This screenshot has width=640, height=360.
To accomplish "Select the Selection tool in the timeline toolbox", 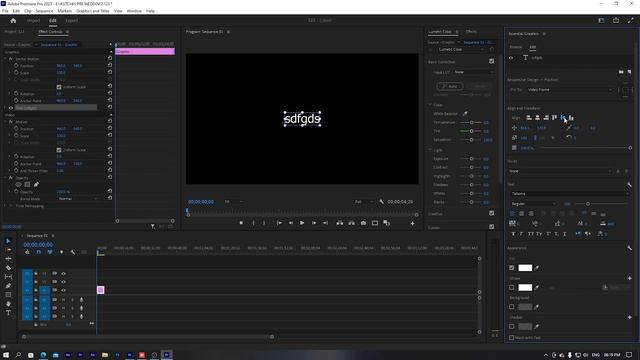I will coord(8,241).
